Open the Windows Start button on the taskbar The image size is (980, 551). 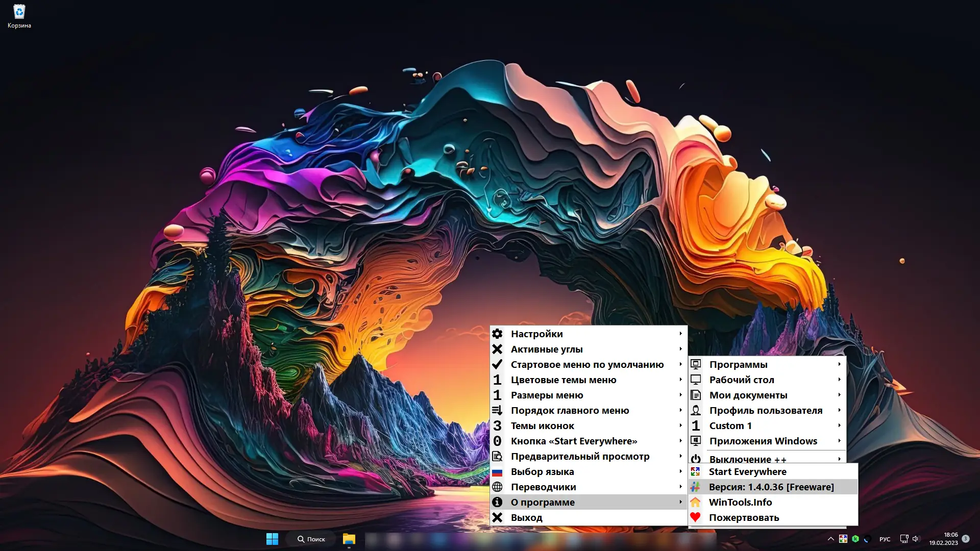click(x=272, y=539)
